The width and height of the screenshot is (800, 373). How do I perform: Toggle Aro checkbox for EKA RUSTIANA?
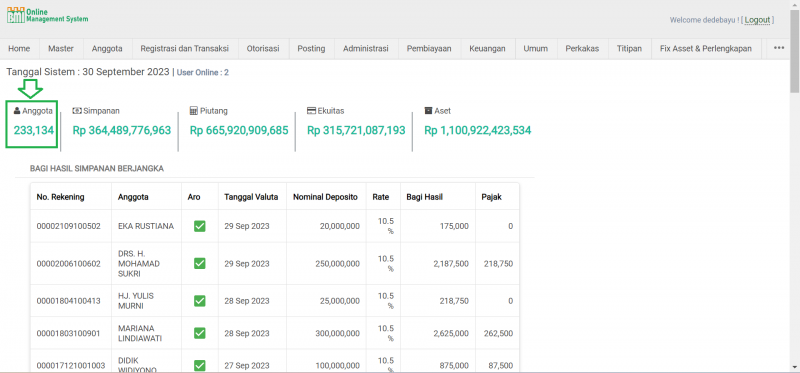click(x=199, y=226)
